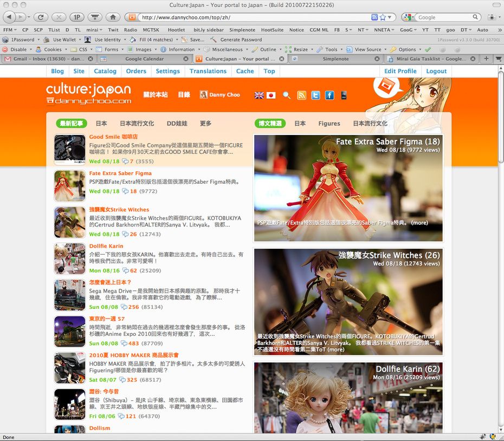Select the 博文精選 tab
Screen dimensions: 504x441
click(x=270, y=124)
